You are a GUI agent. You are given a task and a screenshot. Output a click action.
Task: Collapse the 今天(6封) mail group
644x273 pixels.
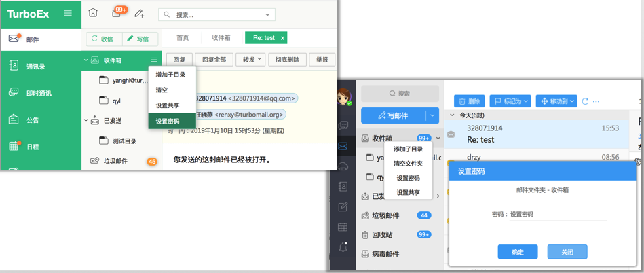[453, 115]
